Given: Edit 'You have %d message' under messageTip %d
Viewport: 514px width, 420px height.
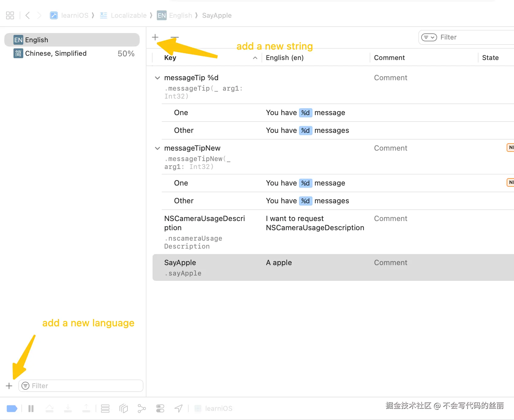Looking at the screenshot, I should [x=306, y=113].
